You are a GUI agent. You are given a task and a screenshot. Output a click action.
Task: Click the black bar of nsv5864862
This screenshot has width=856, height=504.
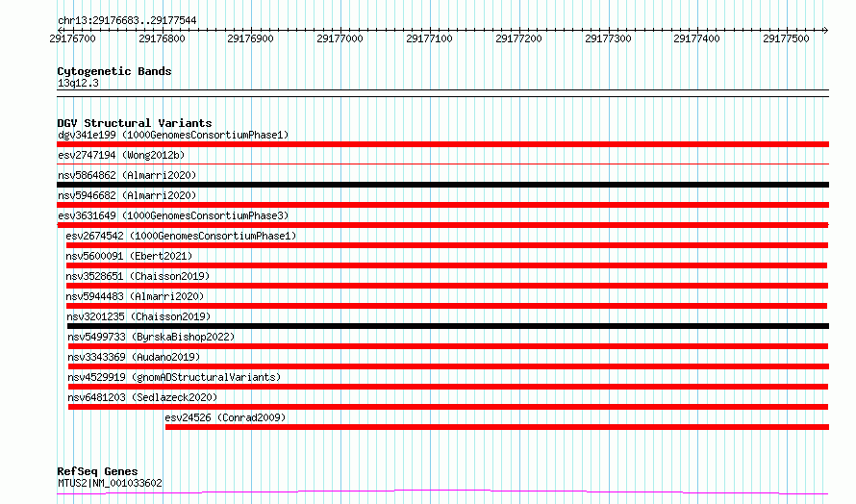click(x=442, y=185)
